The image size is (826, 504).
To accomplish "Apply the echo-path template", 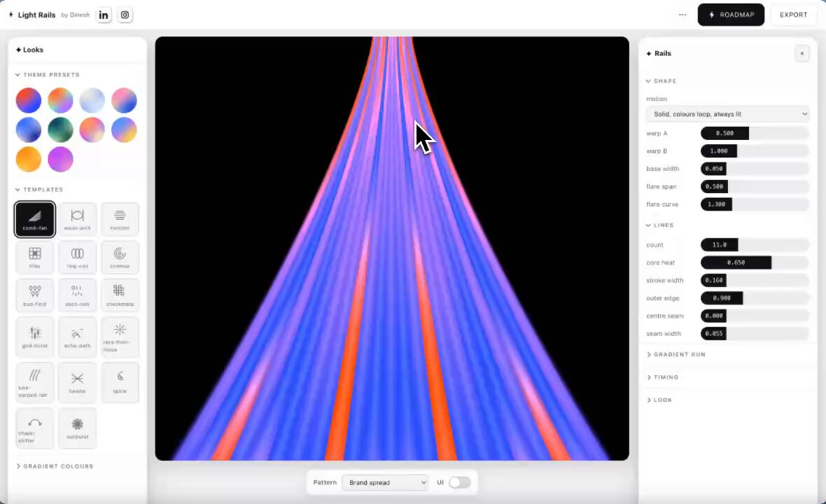I will click(x=78, y=337).
